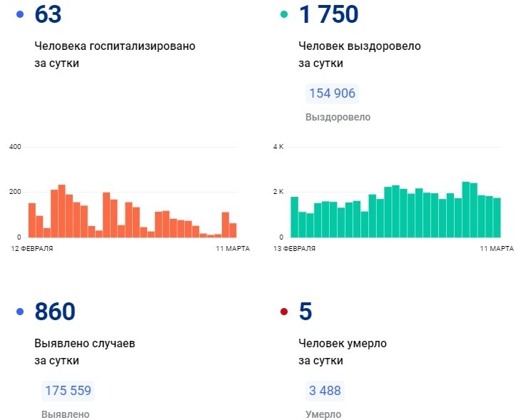Click the tallest orange bar in hospitalization chart
The height and width of the screenshot is (420, 531).
pos(62,210)
